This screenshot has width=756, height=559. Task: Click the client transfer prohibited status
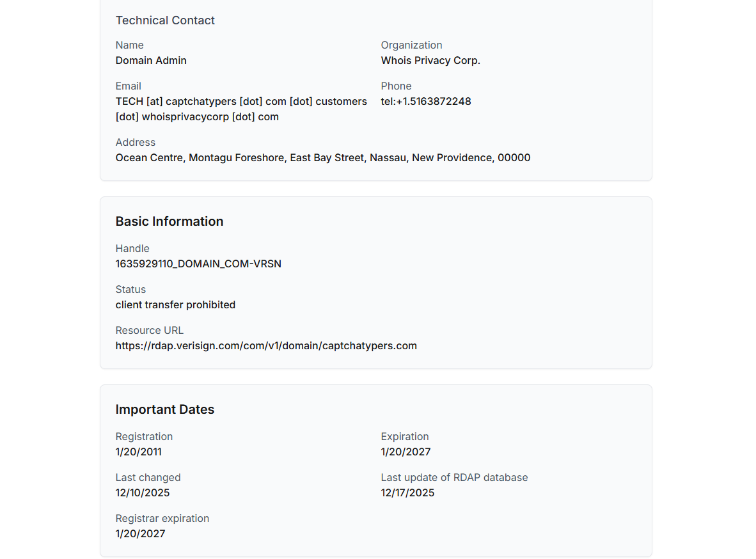pyautogui.click(x=175, y=305)
